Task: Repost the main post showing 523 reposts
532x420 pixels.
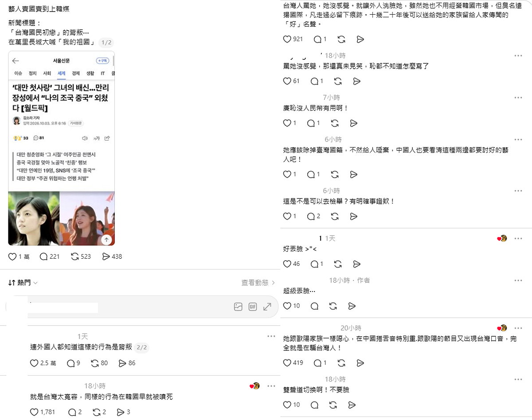Action: click(x=75, y=257)
